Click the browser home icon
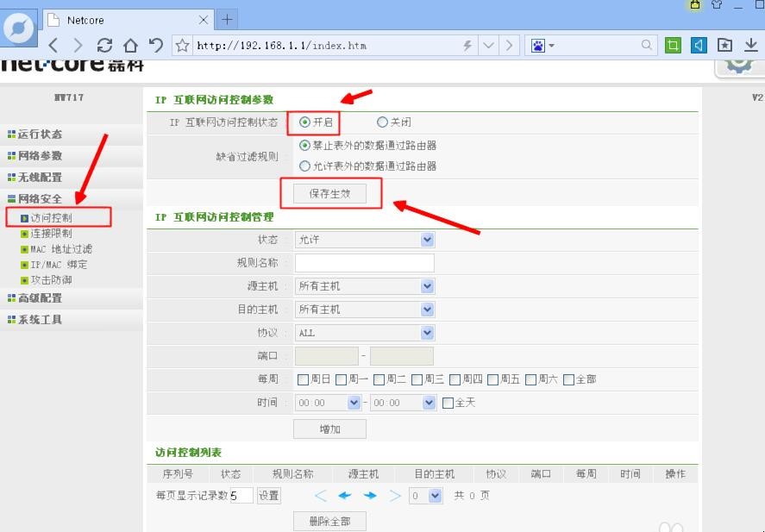765x532 pixels. (x=131, y=44)
